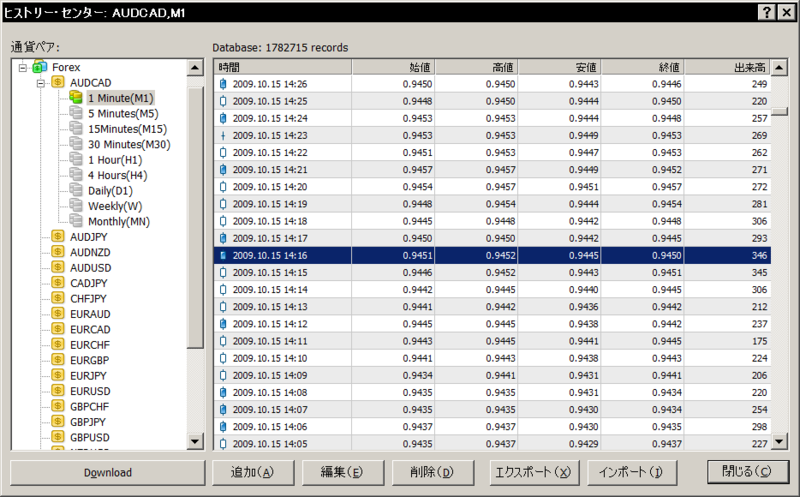
Task: Sort records by the 終値 column header
Action: [x=643, y=67]
